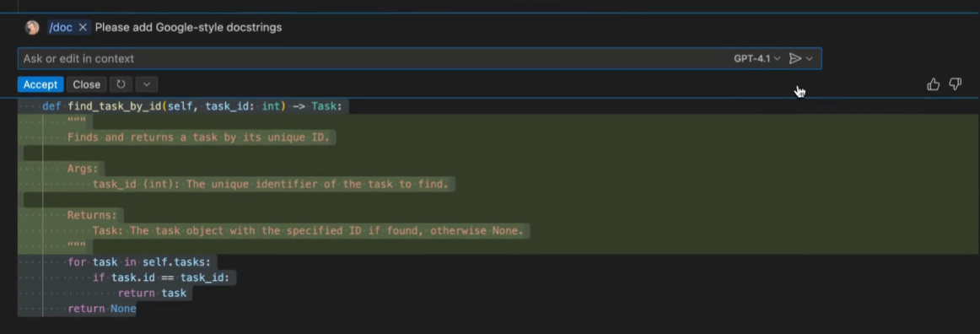Click the 'Args:' docstring line

(x=83, y=168)
